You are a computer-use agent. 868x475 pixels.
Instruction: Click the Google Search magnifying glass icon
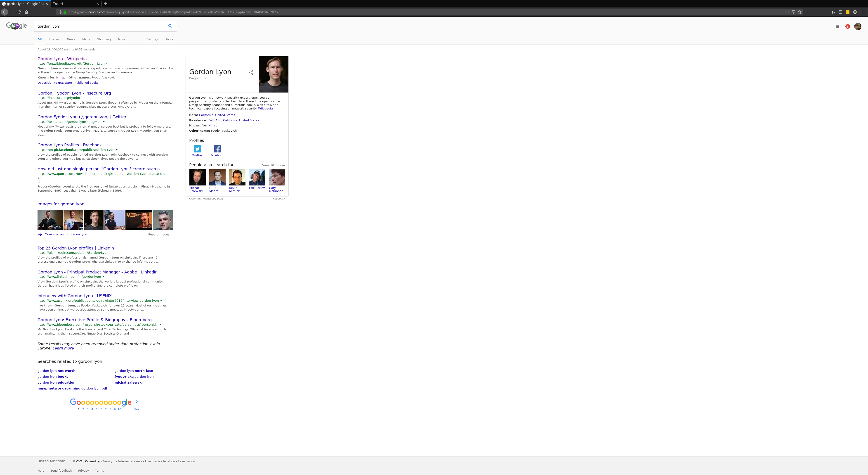click(x=170, y=26)
